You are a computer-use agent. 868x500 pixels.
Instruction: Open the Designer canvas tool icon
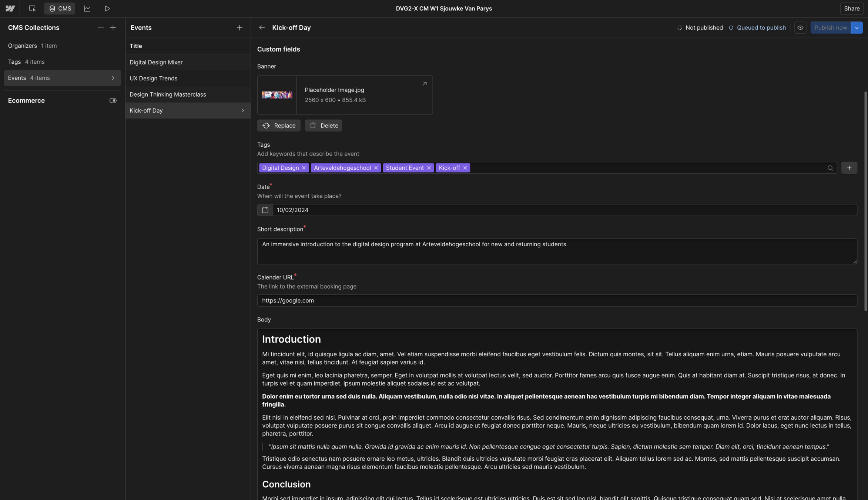[x=32, y=9]
